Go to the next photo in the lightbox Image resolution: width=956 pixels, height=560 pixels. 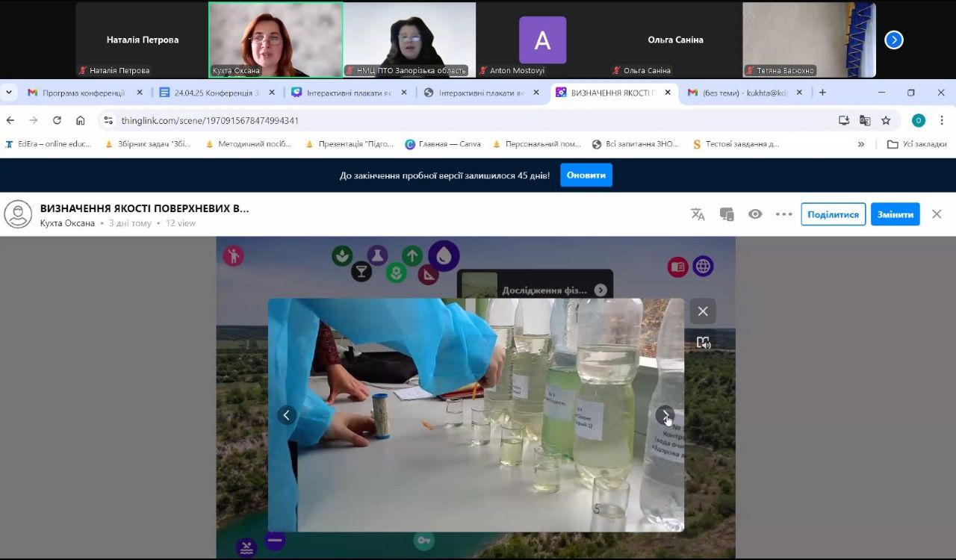pos(665,415)
